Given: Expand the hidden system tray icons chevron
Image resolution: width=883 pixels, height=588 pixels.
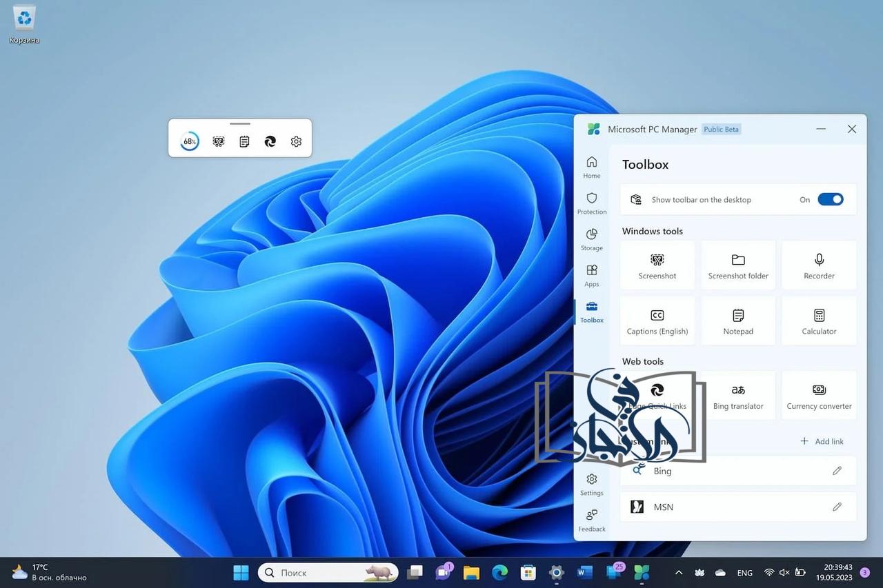Looking at the screenshot, I should [x=679, y=572].
